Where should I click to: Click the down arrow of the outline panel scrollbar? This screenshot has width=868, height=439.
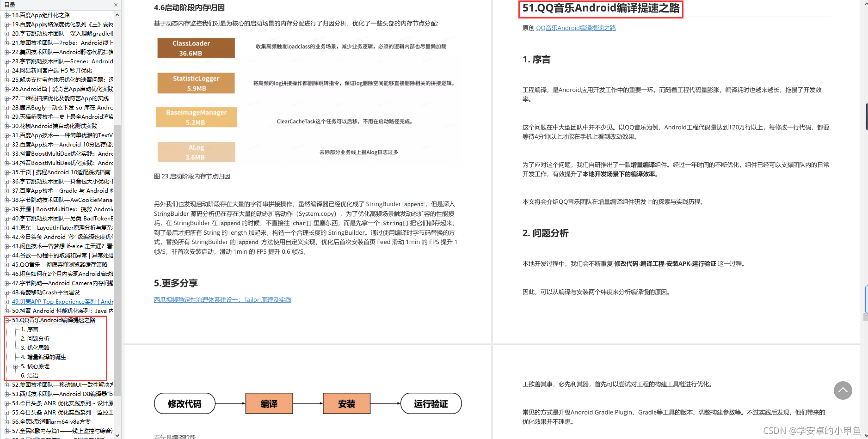pyautogui.click(x=117, y=435)
